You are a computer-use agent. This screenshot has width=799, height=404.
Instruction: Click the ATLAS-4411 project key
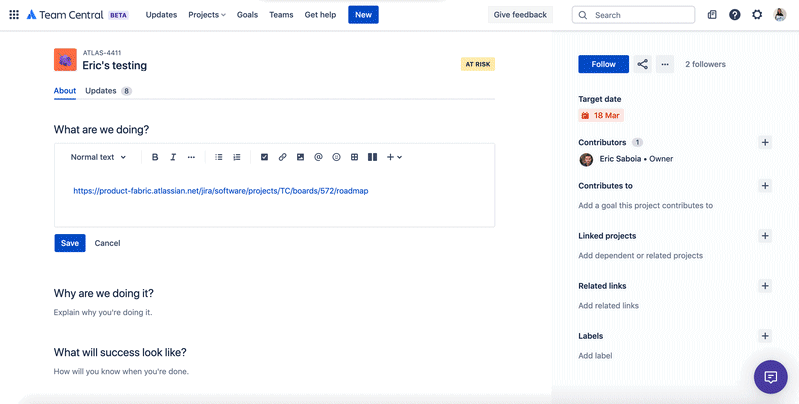102,52
